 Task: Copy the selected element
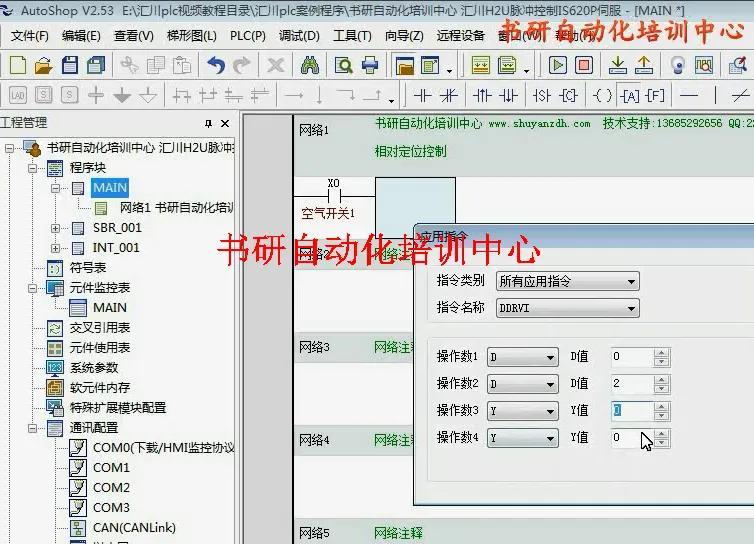point(156,65)
